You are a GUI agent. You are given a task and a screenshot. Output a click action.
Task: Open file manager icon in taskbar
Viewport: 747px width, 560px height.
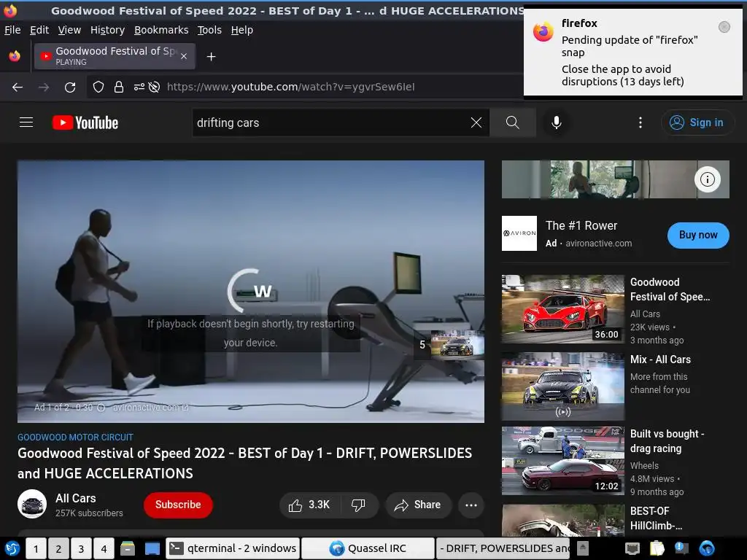click(127, 548)
